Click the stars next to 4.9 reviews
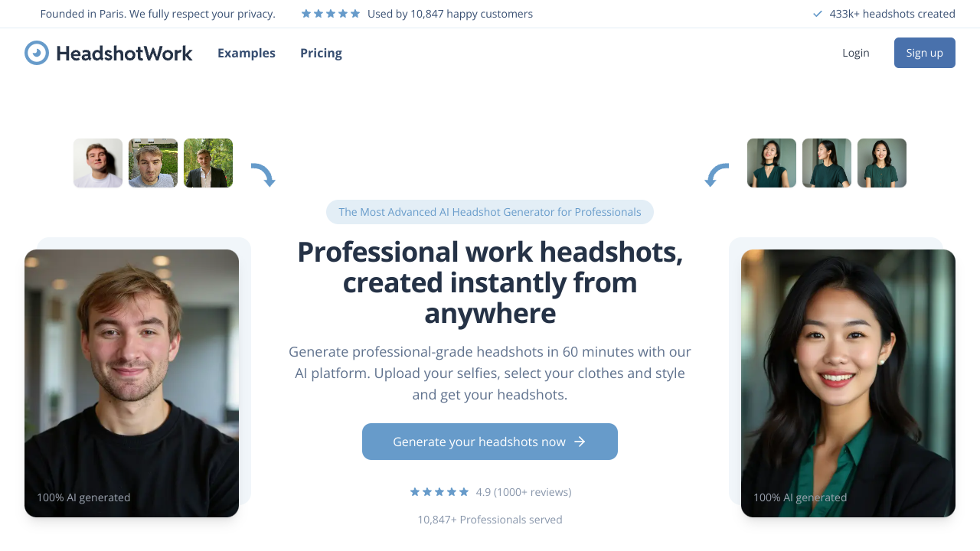Screen dimensions: 980x551 pyautogui.click(x=439, y=492)
